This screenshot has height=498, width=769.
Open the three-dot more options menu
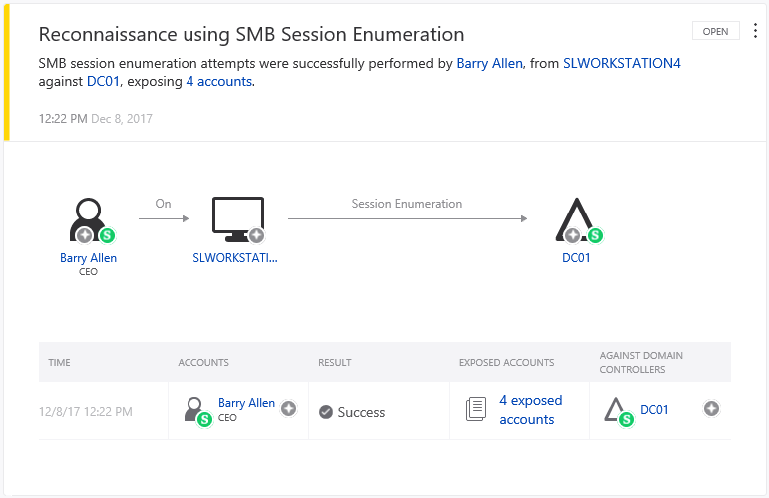[755, 30]
